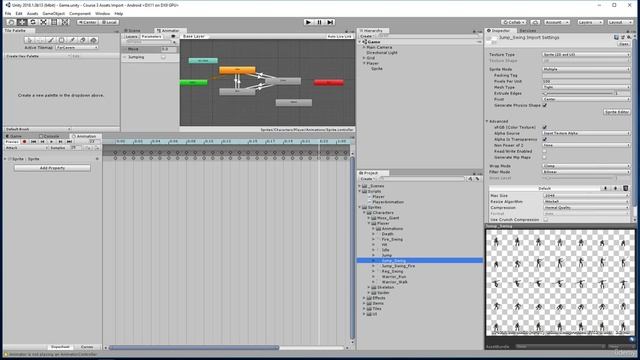Screen dimensions: 640x360
Task: Open the Alpha Source dropdown
Action: 586,133
